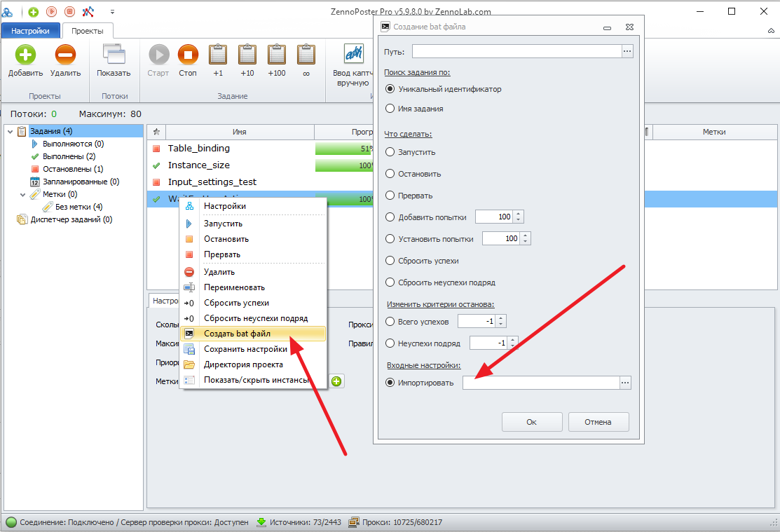Select the Запустить radio button in dialog
Image resolution: width=780 pixels, height=532 pixels.
[390, 152]
